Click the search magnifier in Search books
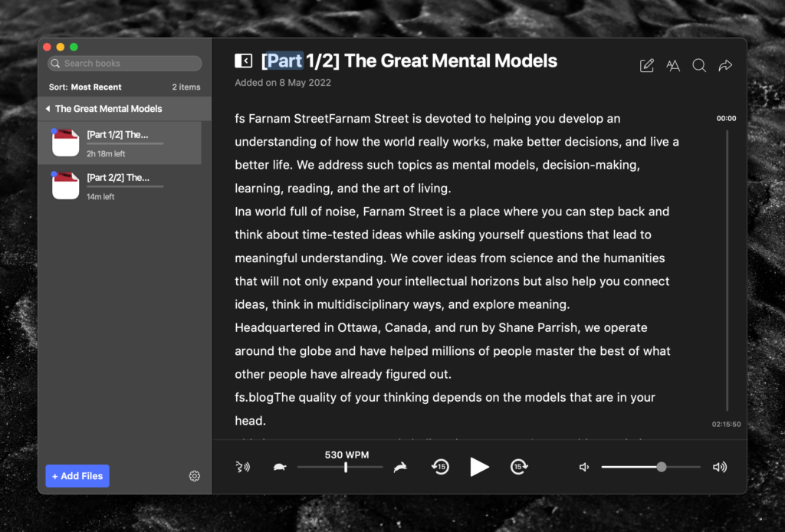The image size is (785, 532). click(x=55, y=64)
